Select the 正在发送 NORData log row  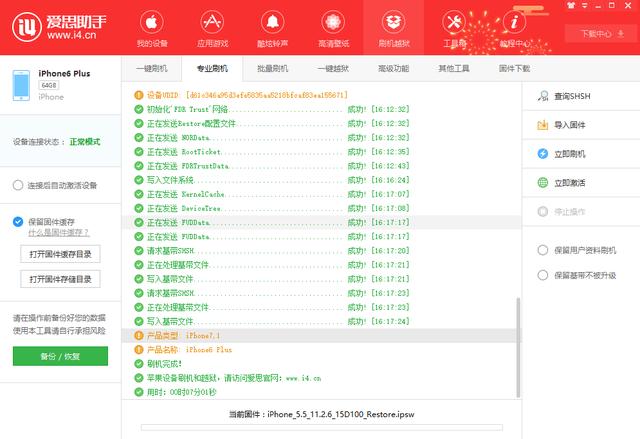click(x=321, y=137)
